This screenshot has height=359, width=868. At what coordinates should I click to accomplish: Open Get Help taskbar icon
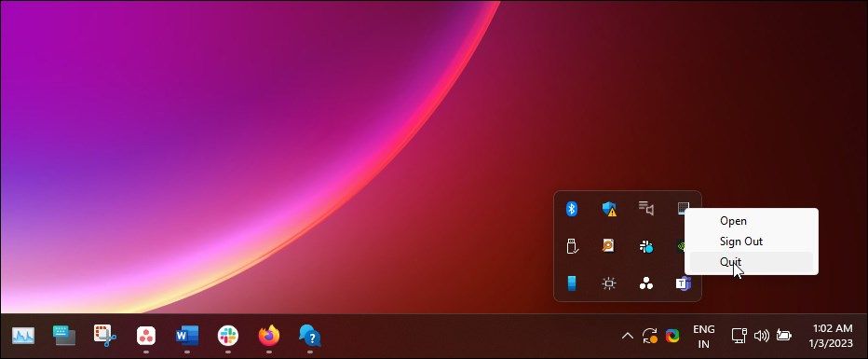click(309, 336)
